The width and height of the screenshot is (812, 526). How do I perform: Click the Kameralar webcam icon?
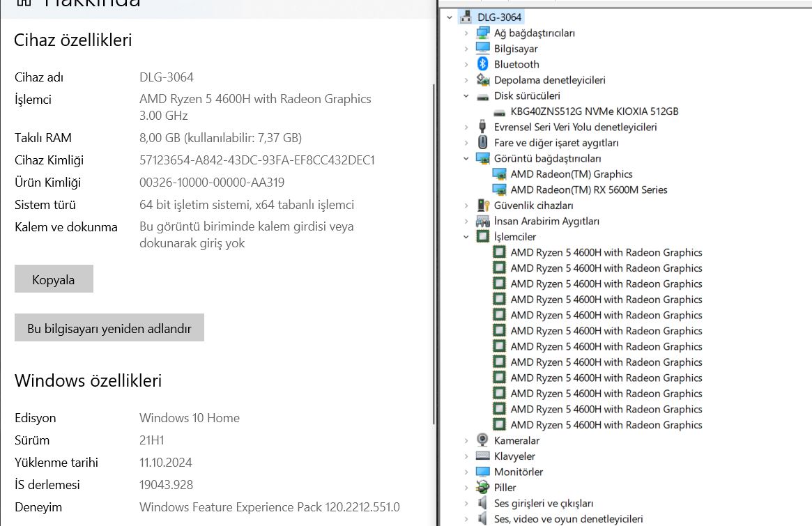[482, 440]
